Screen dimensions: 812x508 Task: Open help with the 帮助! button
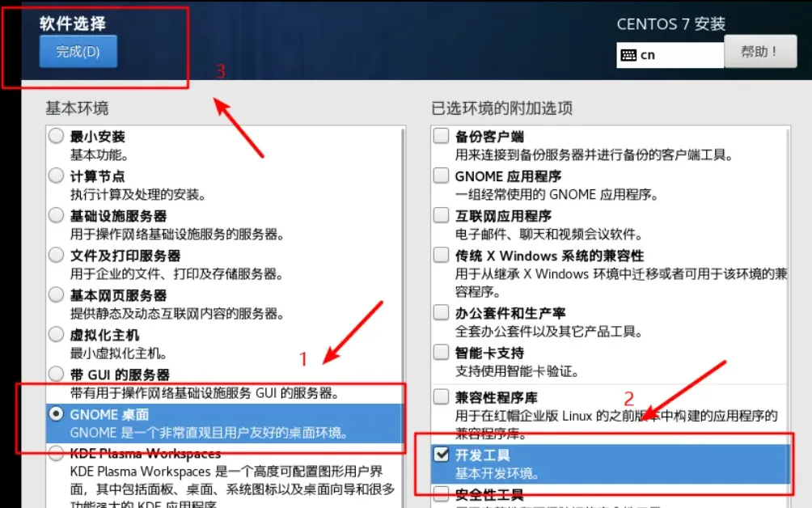[x=759, y=51]
